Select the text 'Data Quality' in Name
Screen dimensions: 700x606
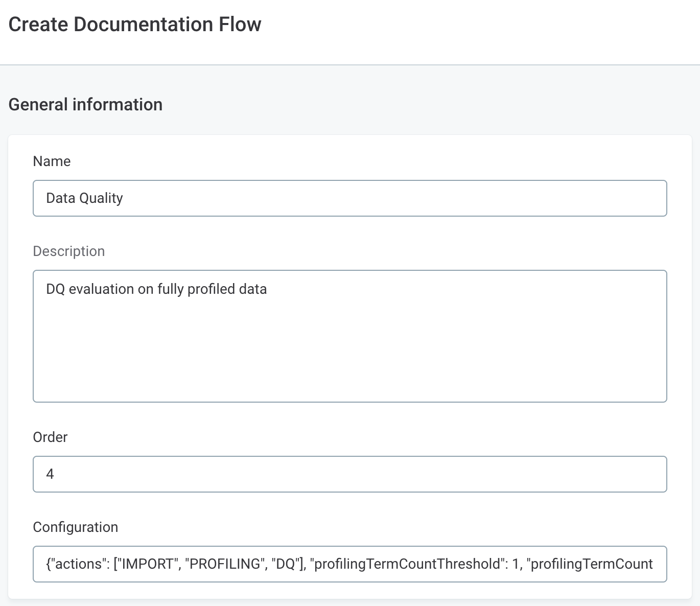(x=84, y=198)
